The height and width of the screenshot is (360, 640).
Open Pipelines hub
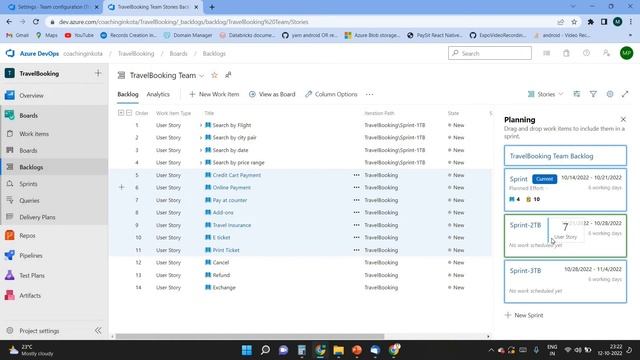(31, 256)
